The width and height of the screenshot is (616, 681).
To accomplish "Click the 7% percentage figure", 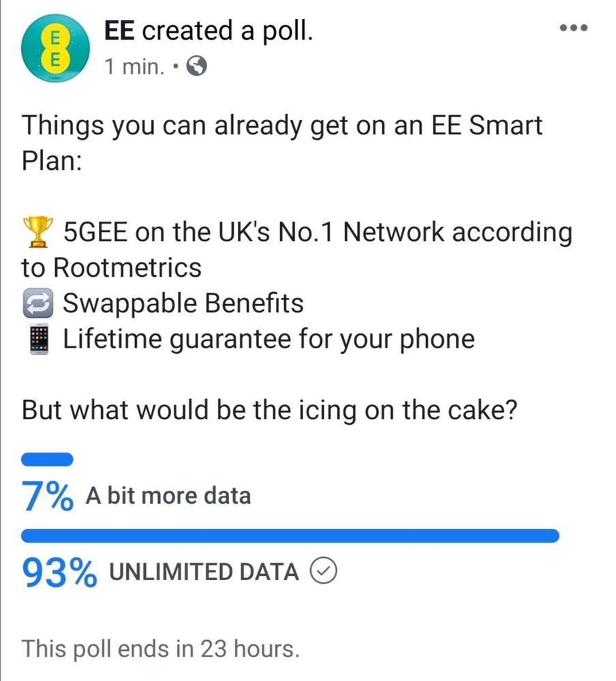I will [x=48, y=496].
